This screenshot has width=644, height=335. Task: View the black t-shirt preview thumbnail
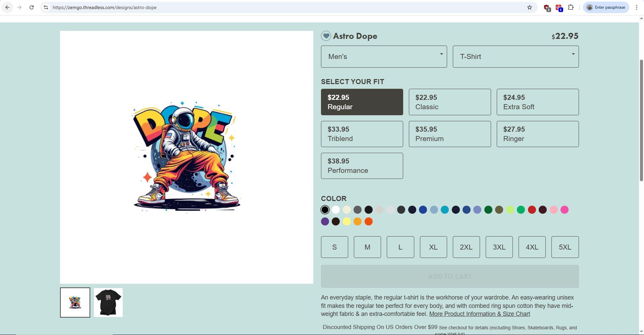108,303
